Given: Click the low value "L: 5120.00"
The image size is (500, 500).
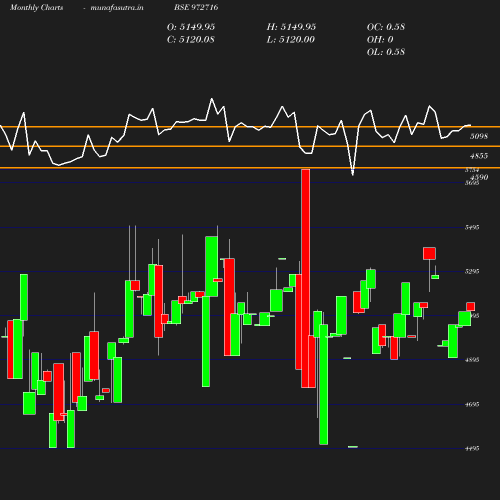Looking at the screenshot, I should coord(290,40).
